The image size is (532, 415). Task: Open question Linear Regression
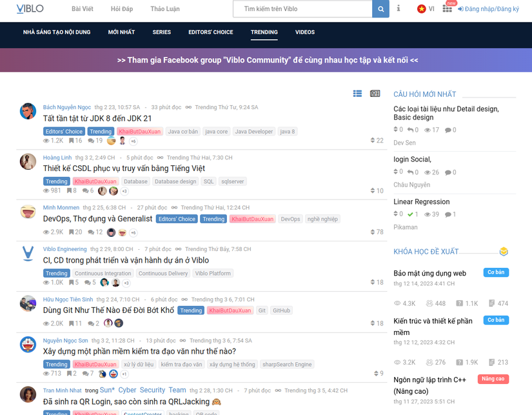pyautogui.click(x=421, y=202)
